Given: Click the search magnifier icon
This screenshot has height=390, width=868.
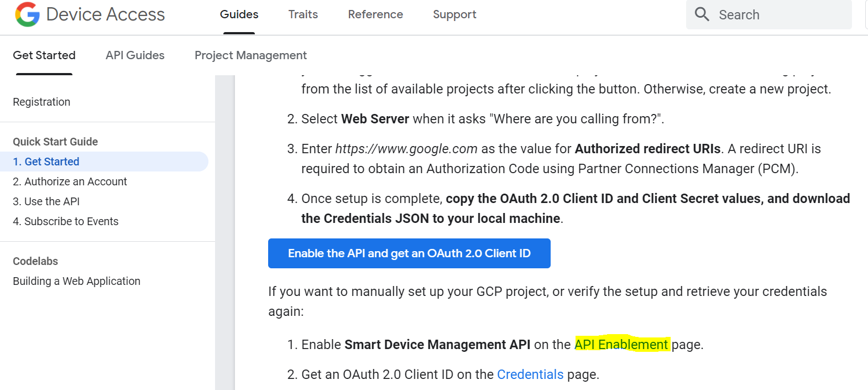Looking at the screenshot, I should tap(702, 14).
